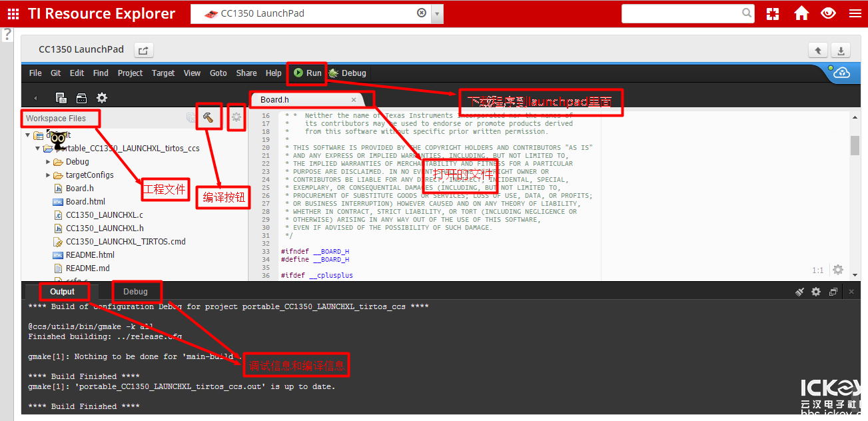Viewport: 868px width, 421px height.
Task: Click line number 33 in the editor gutter
Action: (266, 252)
